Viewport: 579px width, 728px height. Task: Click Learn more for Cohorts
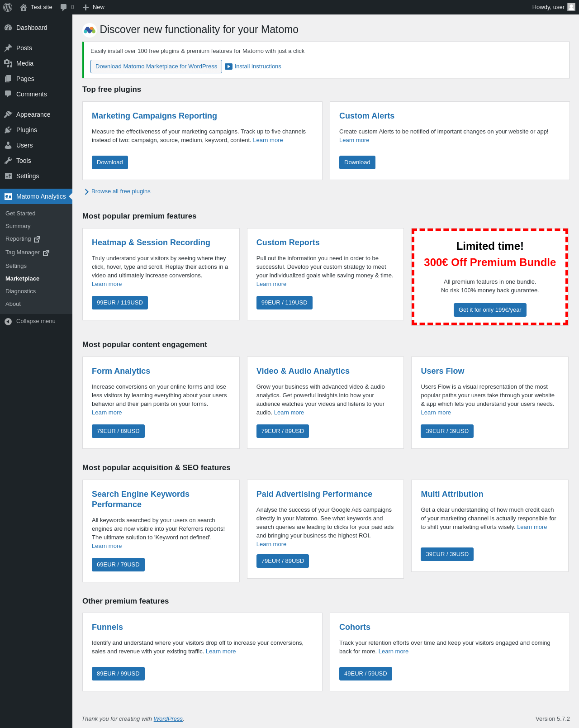394,652
